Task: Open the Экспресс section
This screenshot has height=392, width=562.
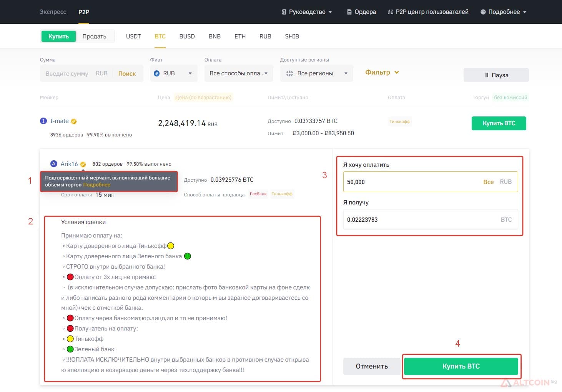Action: 53,12
